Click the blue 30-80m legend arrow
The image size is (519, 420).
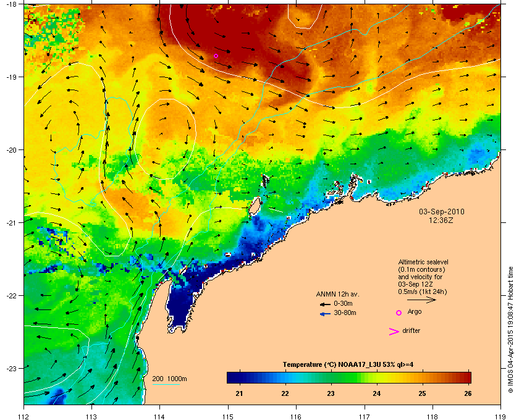pyautogui.click(x=325, y=314)
